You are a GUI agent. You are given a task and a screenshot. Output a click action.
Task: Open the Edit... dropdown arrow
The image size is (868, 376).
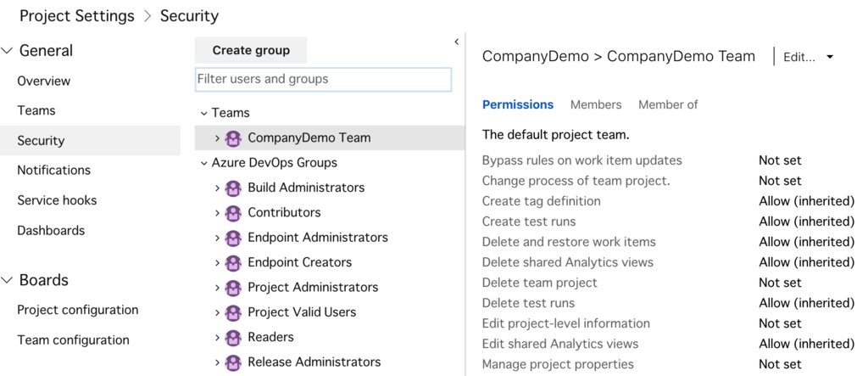[829, 57]
